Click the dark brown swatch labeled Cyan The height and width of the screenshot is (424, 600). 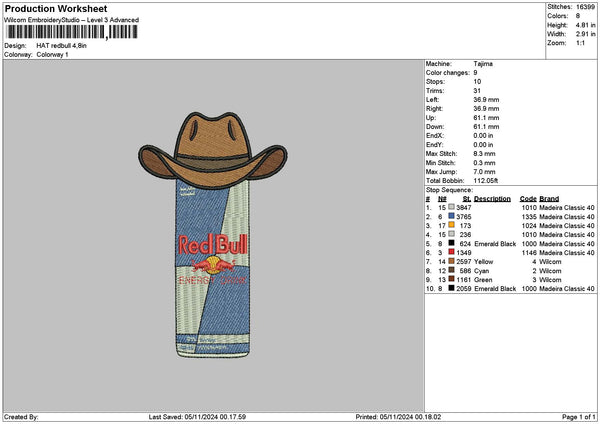tap(452, 270)
